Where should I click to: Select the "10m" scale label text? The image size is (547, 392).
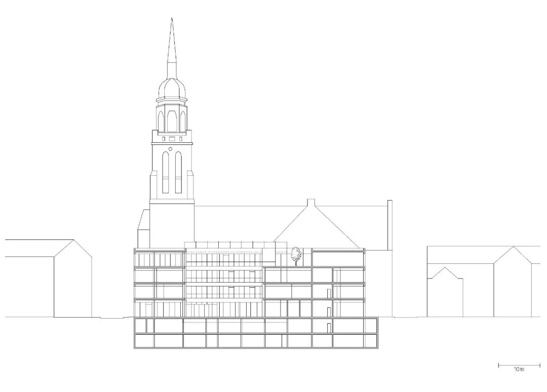519,370
